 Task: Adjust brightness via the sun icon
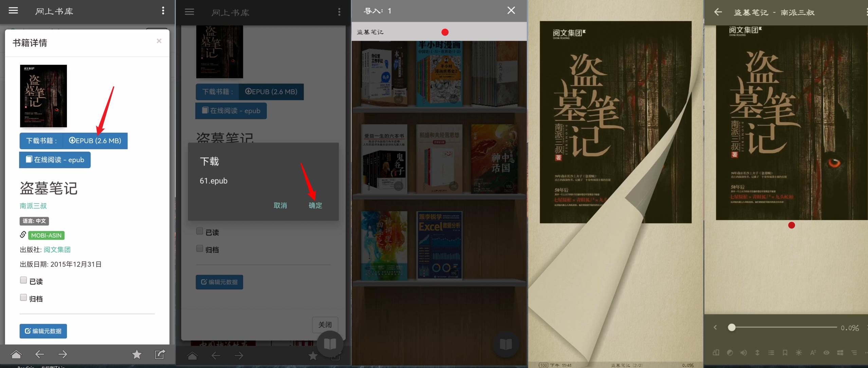799,353
